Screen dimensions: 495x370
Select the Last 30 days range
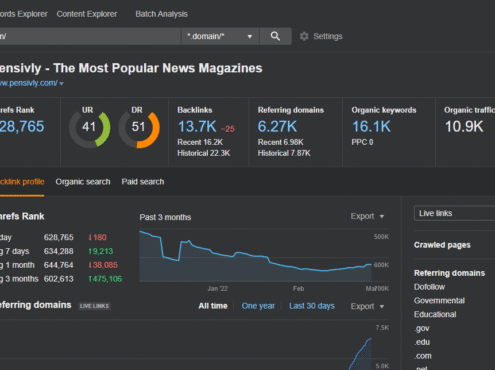click(312, 306)
